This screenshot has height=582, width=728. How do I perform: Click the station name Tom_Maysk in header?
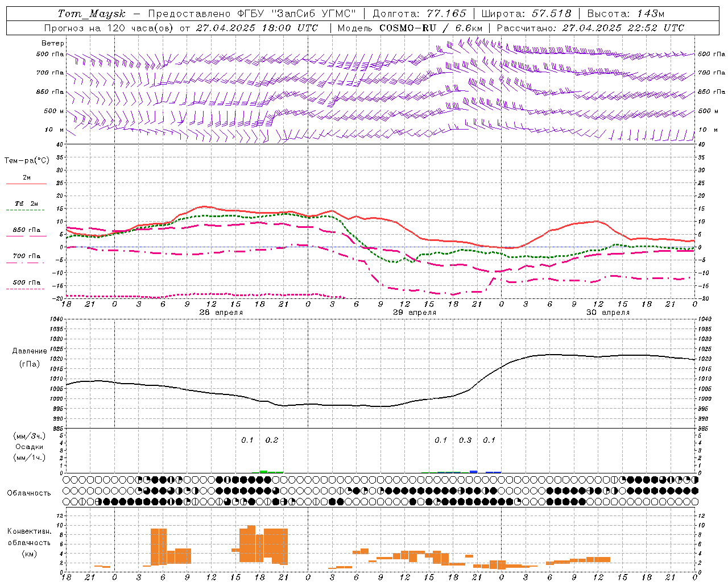click(x=91, y=14)
